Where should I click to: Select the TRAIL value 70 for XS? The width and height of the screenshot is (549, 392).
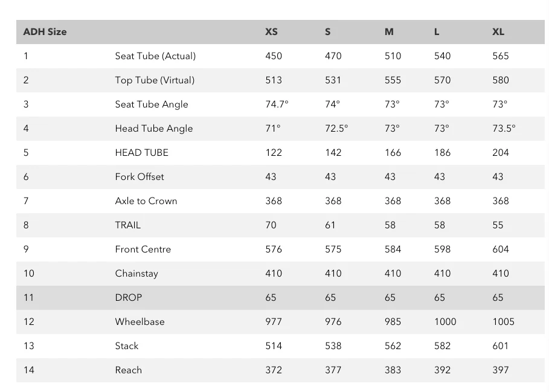[x=271, y=225]
